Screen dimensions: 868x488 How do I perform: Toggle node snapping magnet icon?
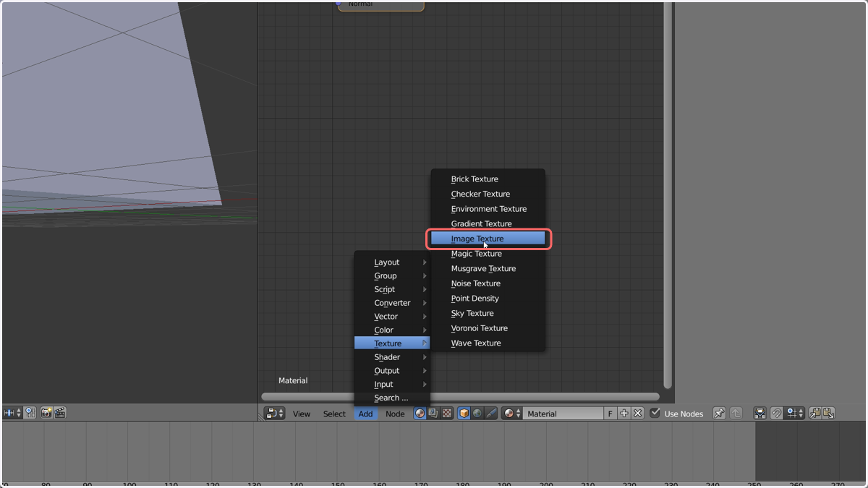pos(776,414)
